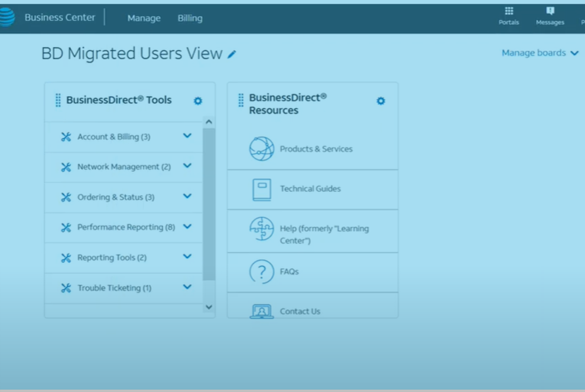The width and height of the screenshot is (585, 392).
Task: Expand the Trouble Ticketing chevron
Action: tap(187, 286)
